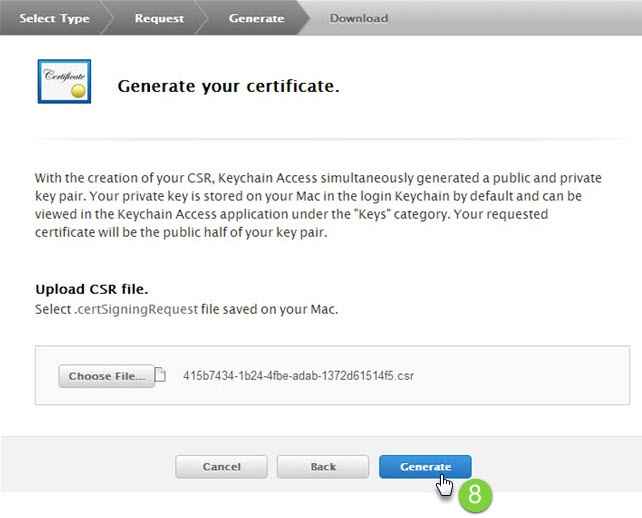
Task: Cancel the certificate request
Action: pyautogui.click(x=221, y=467)
